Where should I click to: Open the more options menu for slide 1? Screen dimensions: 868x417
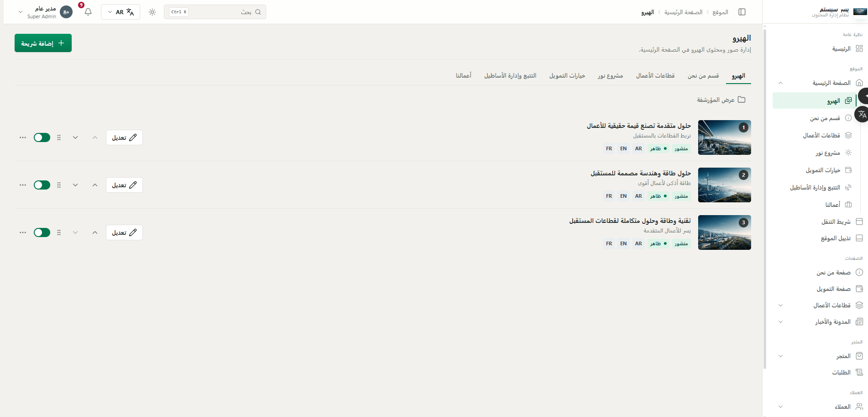(x=23, y=137)
